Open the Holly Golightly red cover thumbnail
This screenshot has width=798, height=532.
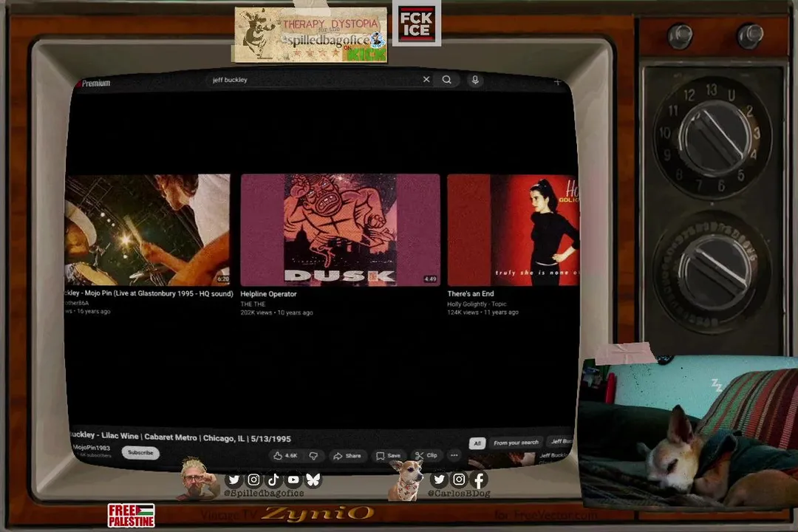pos(513,230)
